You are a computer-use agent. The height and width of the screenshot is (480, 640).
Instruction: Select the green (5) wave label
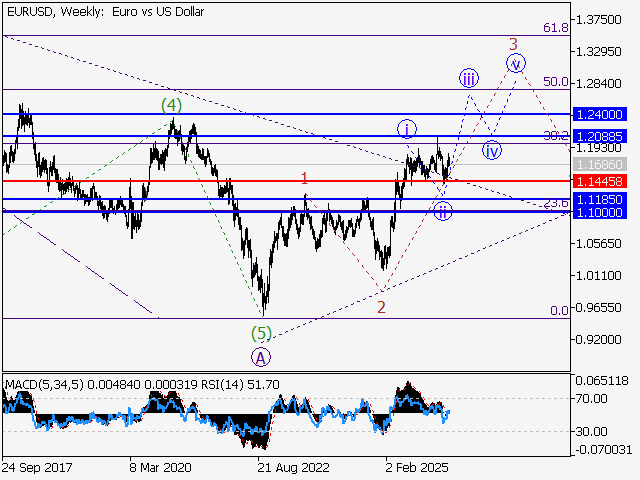tap(260, 333)
